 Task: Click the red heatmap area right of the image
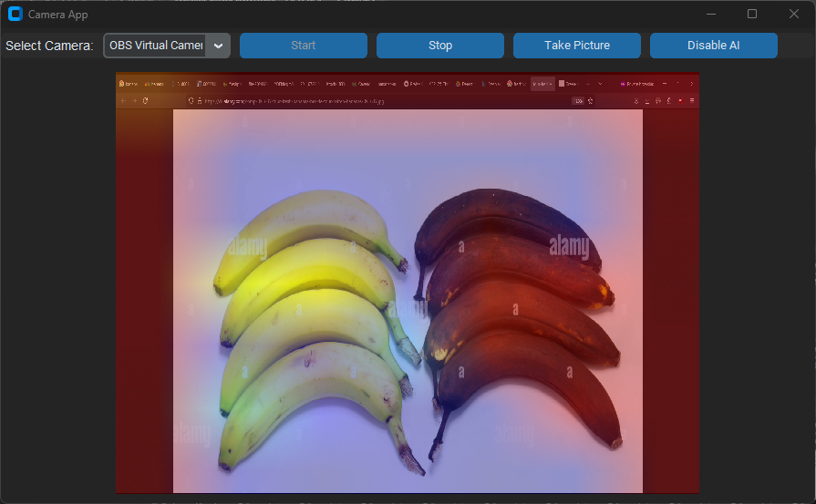point(670,301)
